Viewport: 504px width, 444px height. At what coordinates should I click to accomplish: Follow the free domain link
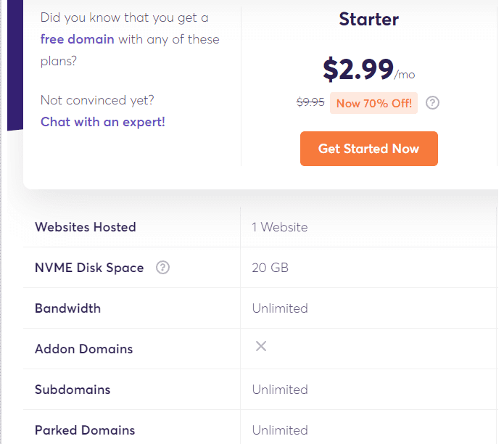[x=77, y=39]
